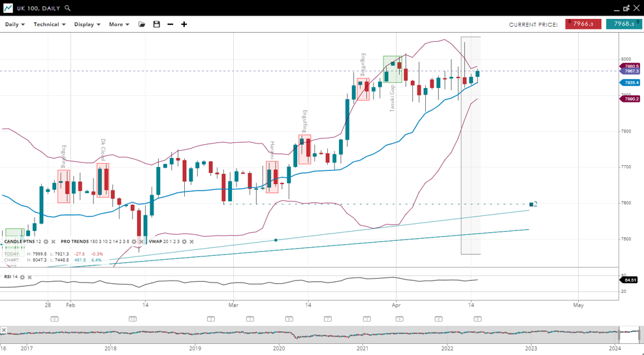
Task: Close the timeline navigator using its X
Action: [4, 330]
